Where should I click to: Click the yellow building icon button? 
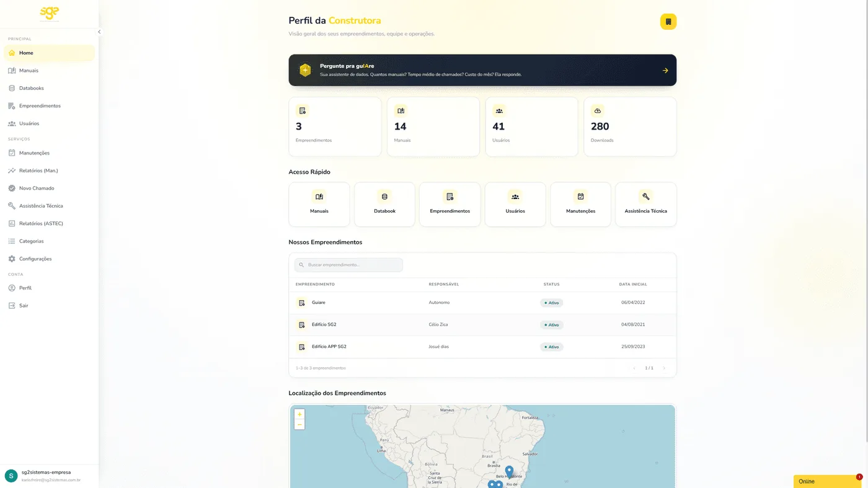coord(668,22)
